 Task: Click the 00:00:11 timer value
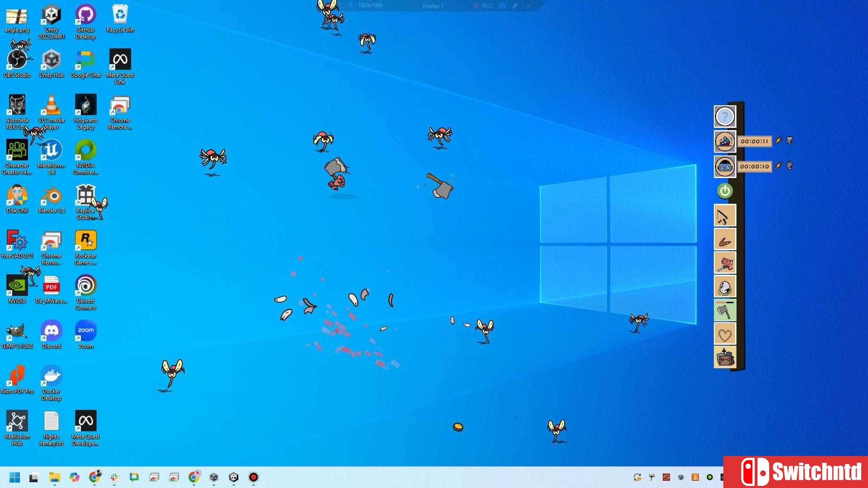pos(755,141)
